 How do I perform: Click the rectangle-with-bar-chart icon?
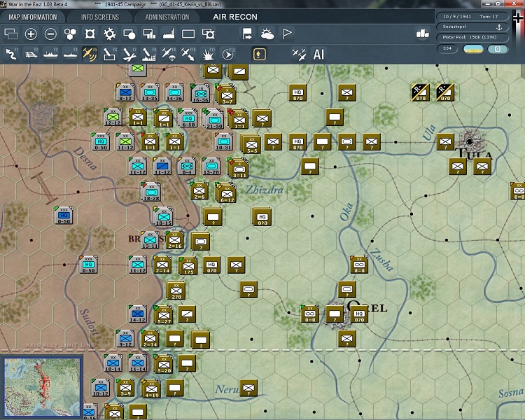pos(149,34)
